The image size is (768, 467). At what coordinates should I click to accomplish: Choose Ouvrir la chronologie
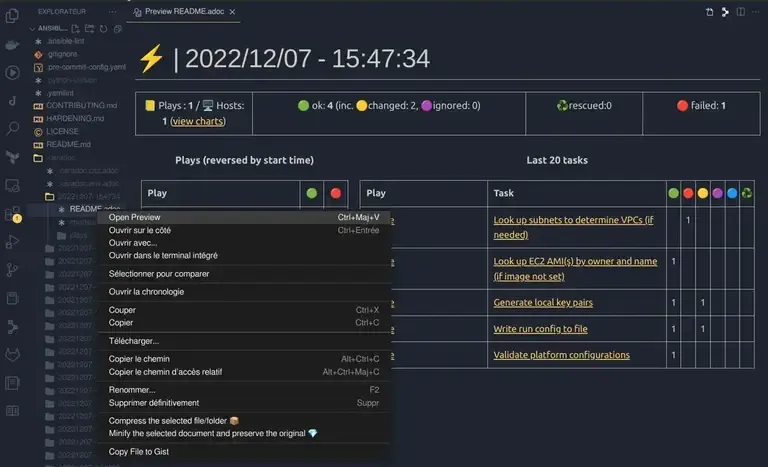[x=244, y=292]
